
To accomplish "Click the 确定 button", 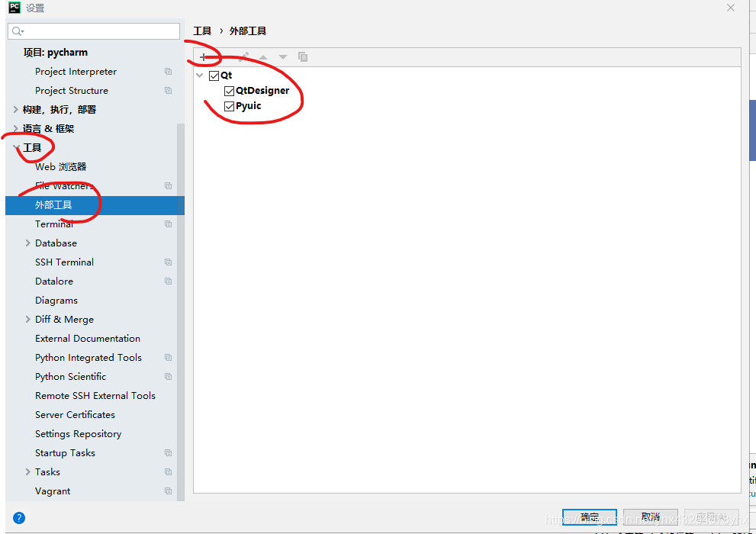I will click(x=589, y=518).
